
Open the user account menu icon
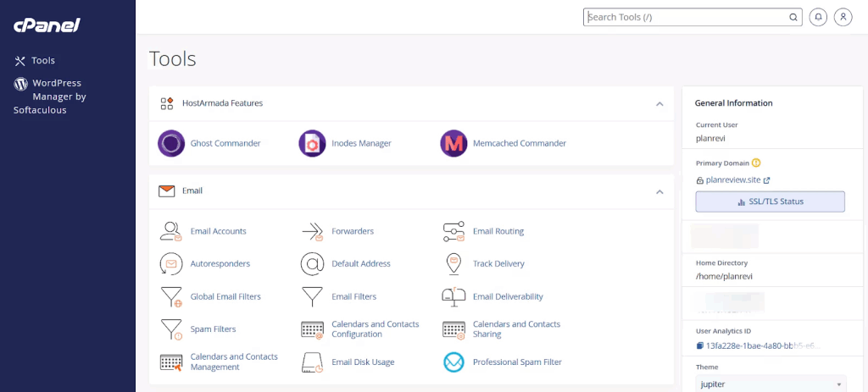click(843, 17)
